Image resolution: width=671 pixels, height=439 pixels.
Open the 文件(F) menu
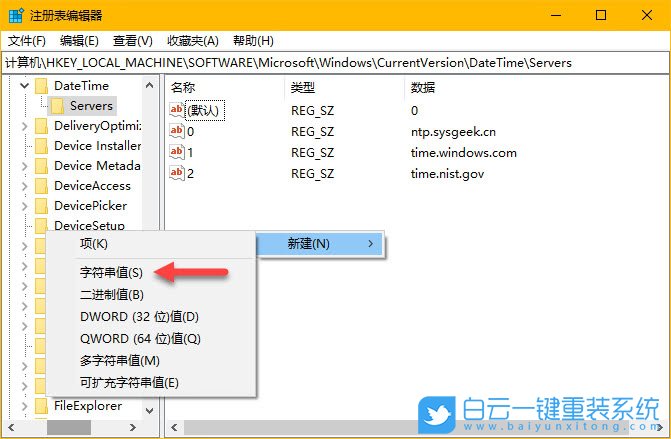click(27, 41)
